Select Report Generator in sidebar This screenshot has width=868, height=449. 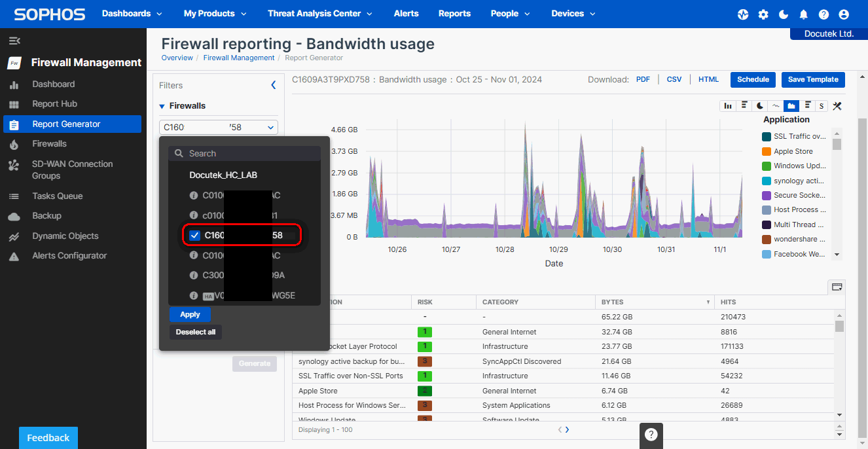(x=72, y=124)
